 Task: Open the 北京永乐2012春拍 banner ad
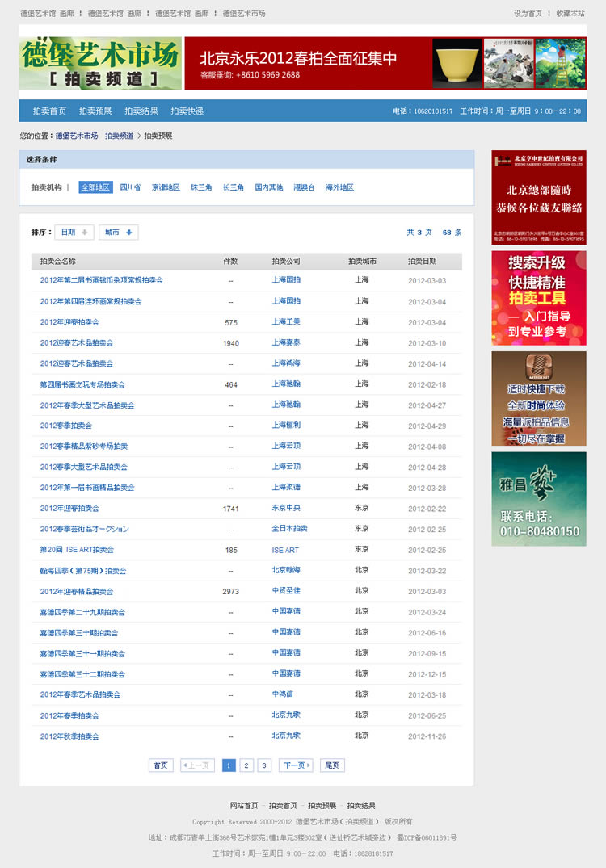tap(385, 63)
